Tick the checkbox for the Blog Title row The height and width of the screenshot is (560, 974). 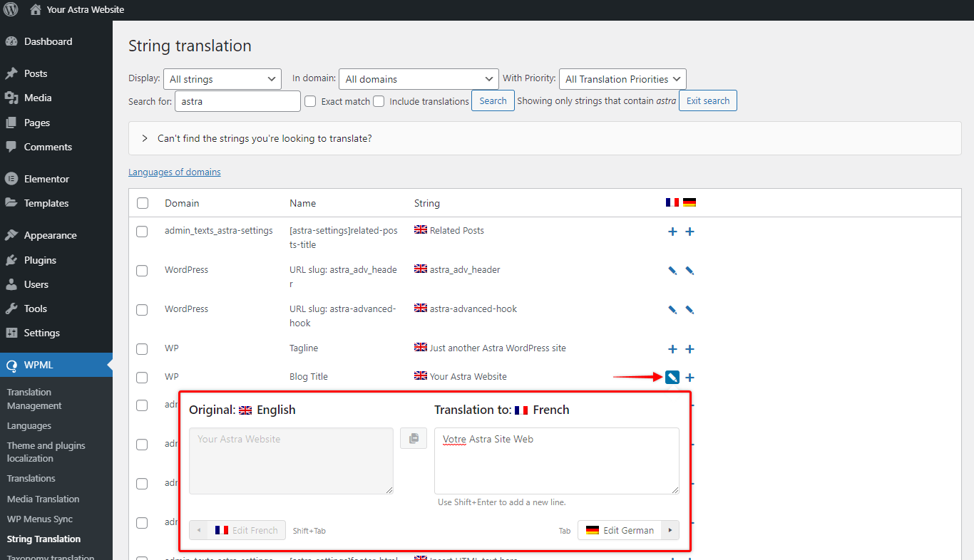pos(142,378)
